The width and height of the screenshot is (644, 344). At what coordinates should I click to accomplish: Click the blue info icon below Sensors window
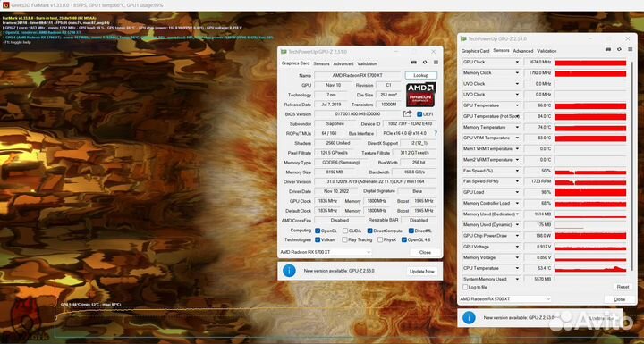pyautogui.click(x=469, y=317)
